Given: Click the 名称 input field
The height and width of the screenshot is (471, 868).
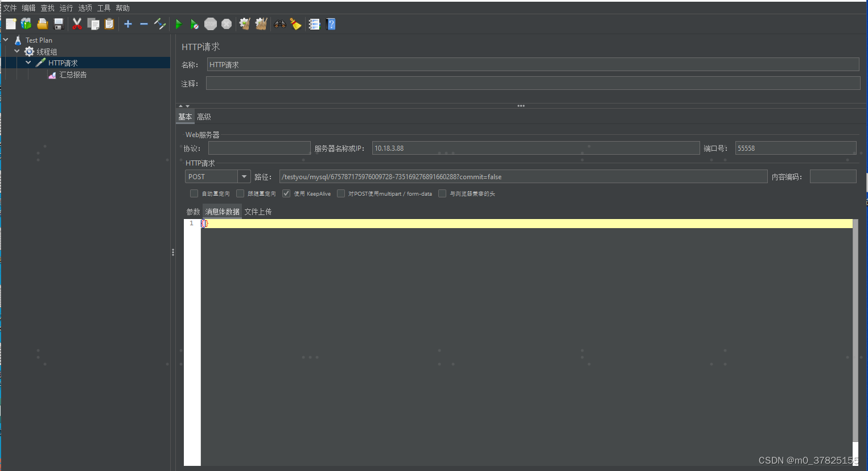Looking at the screenshot, I should click(398, 64).
